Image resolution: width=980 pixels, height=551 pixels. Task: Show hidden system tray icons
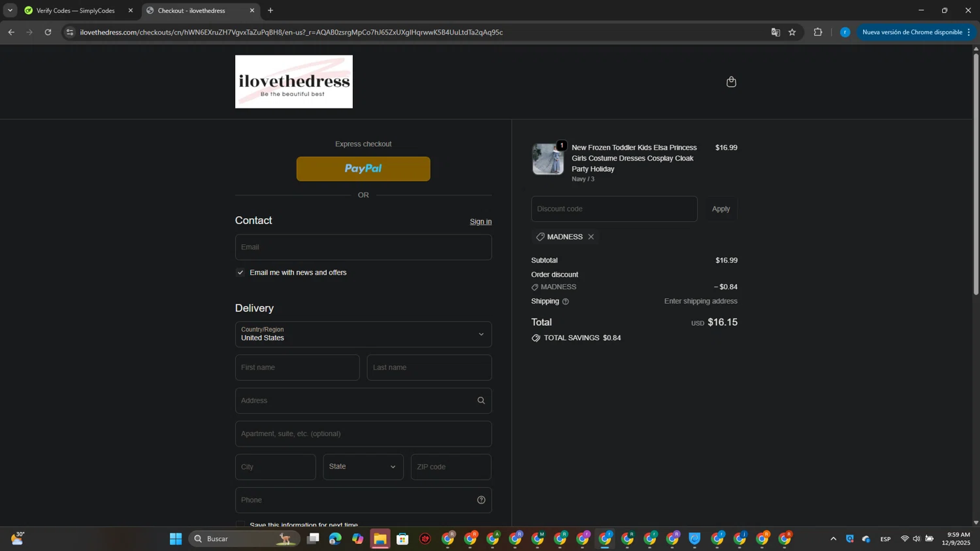(x=833, y=539)
